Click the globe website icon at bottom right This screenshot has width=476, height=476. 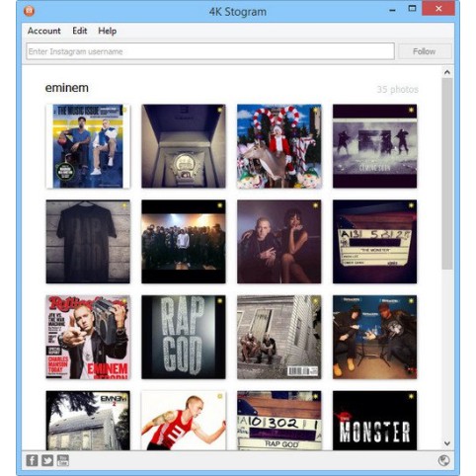coord(444,460)
